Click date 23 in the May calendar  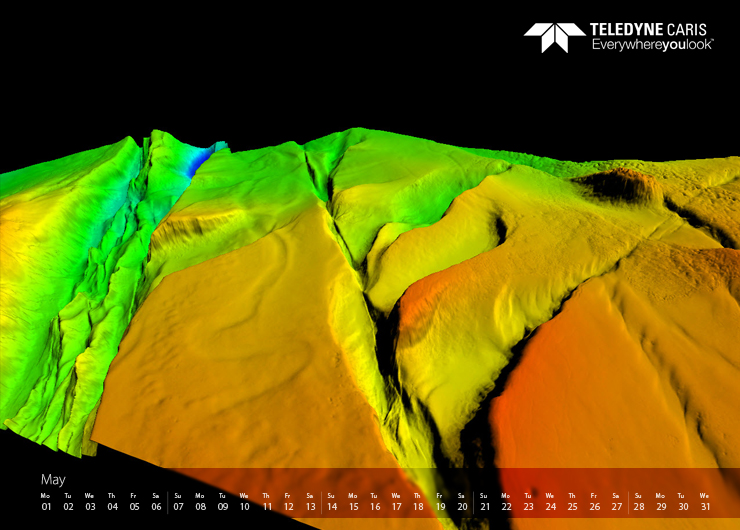(x=528, y=507)
